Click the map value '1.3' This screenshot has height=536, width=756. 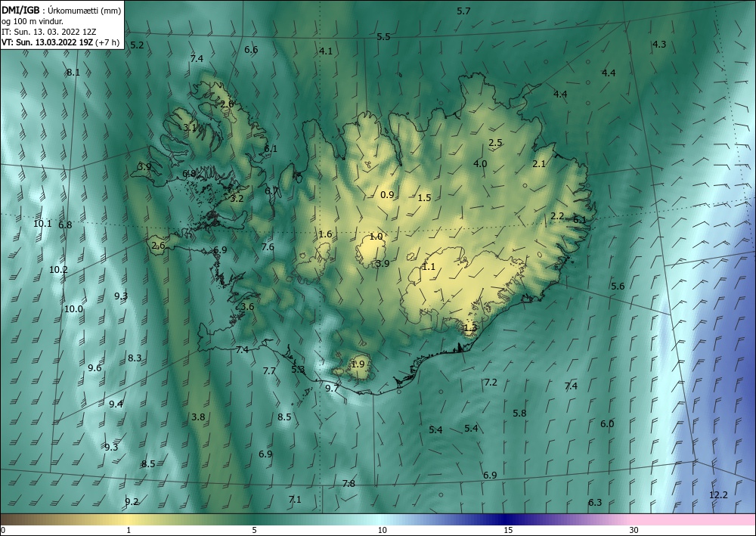470,328
